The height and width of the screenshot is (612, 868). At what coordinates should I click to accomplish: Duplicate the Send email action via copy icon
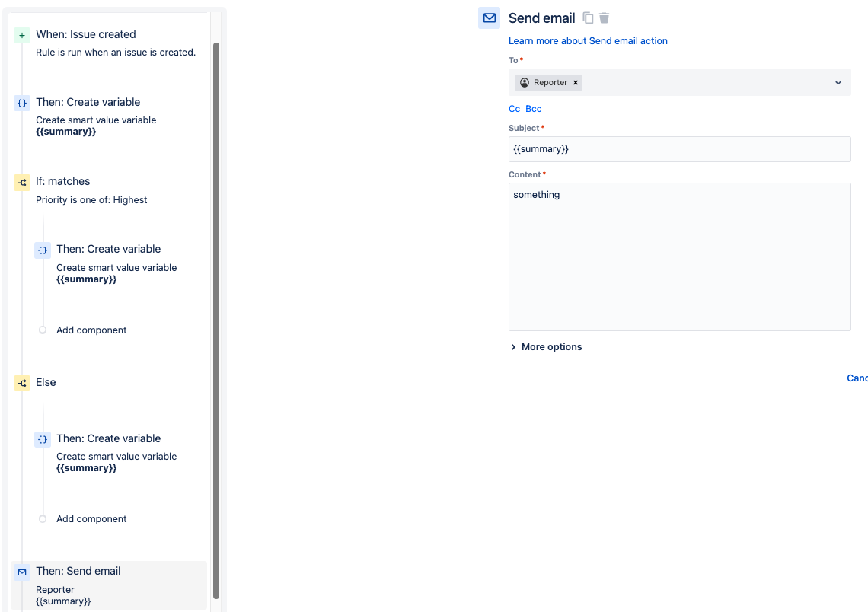coord(586,18)
